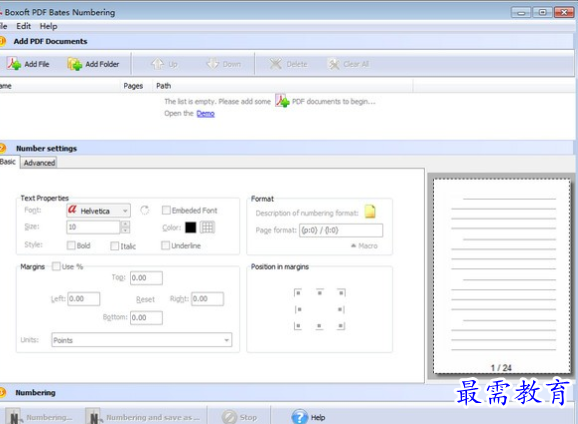Click the Page format input field

(341, 230)
